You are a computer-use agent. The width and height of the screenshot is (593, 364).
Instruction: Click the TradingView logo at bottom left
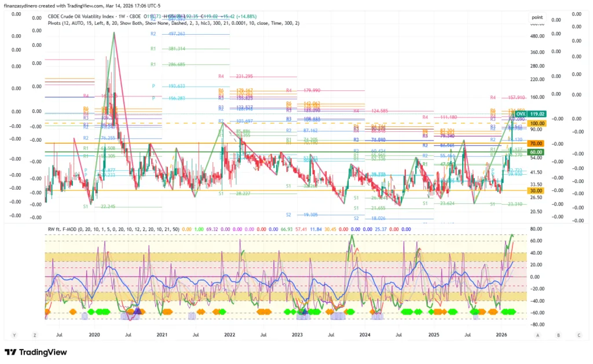(36, 352)
